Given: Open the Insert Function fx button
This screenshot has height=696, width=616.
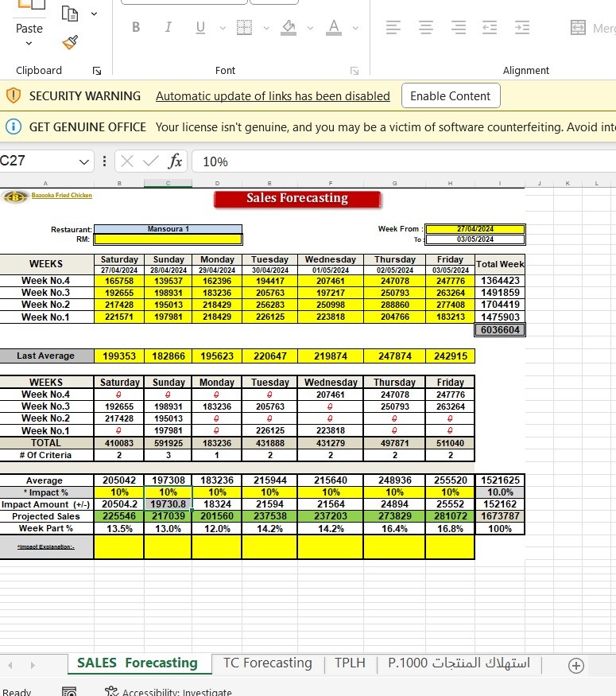Looking at the screenshot, I should 175,161.
